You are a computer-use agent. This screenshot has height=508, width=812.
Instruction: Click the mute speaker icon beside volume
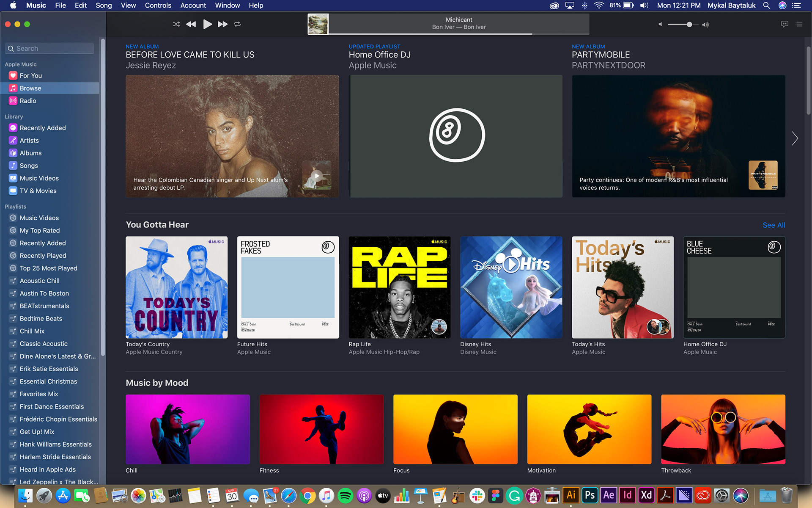click(660, 25)
